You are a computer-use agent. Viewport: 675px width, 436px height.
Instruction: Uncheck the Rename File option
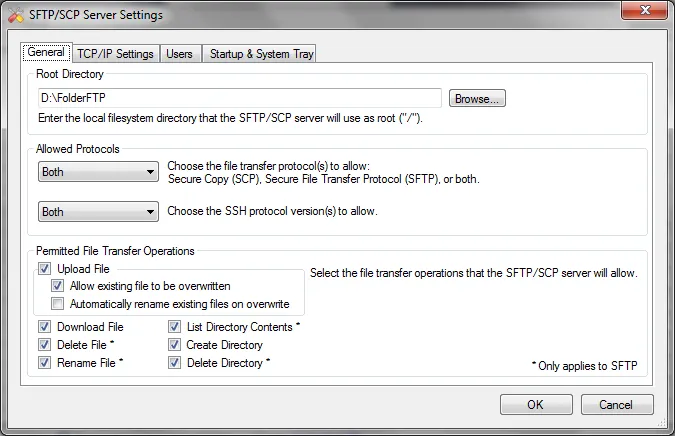(x=45, y=363)
